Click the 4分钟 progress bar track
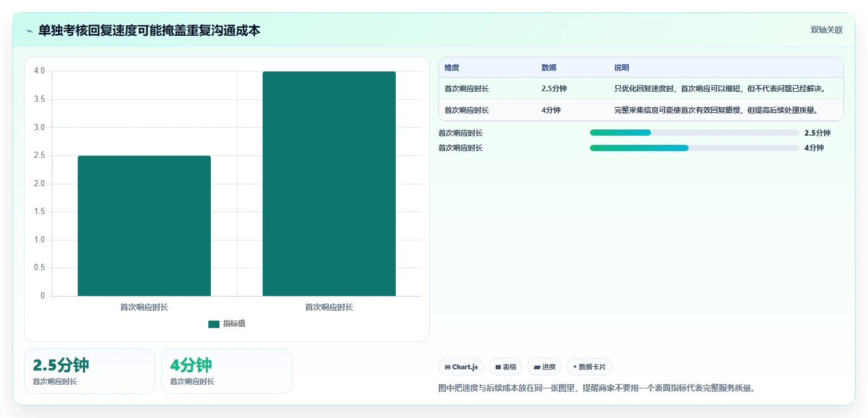868x418 pixels. (x=695, y=148)
